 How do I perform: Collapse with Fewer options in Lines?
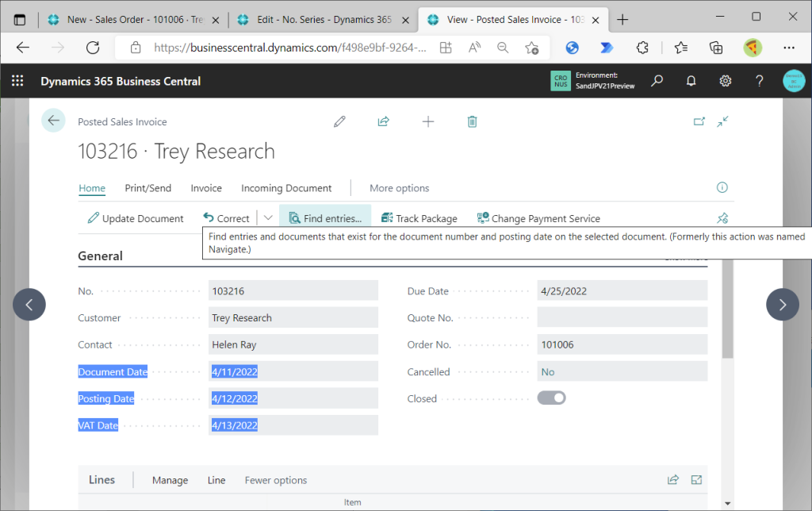(275, 480)
